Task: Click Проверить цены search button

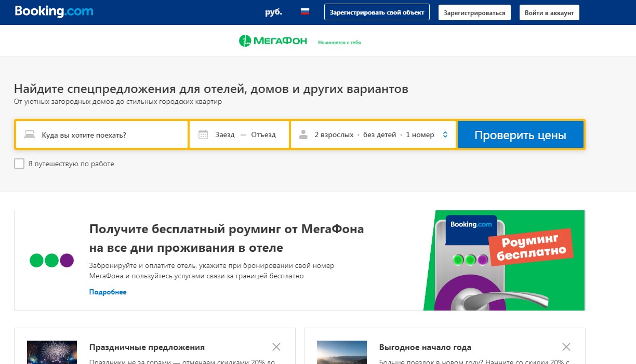Action: click(x=520, y=135)
